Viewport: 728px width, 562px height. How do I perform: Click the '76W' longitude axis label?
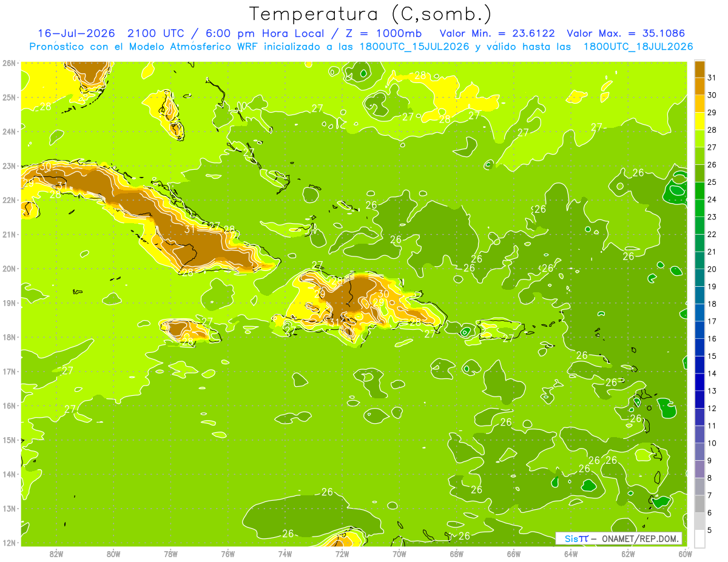coord(228,554)
